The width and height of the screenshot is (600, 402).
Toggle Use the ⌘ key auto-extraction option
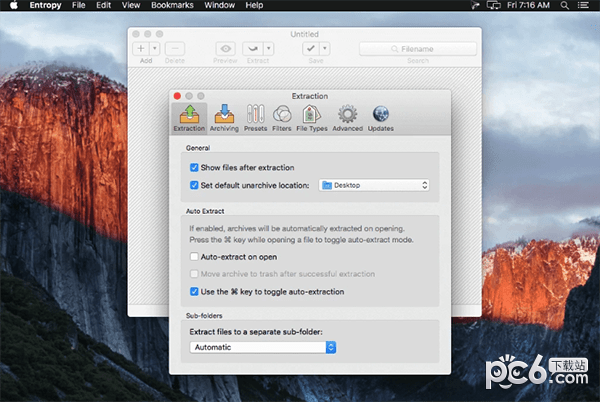[x=194, y=292]
